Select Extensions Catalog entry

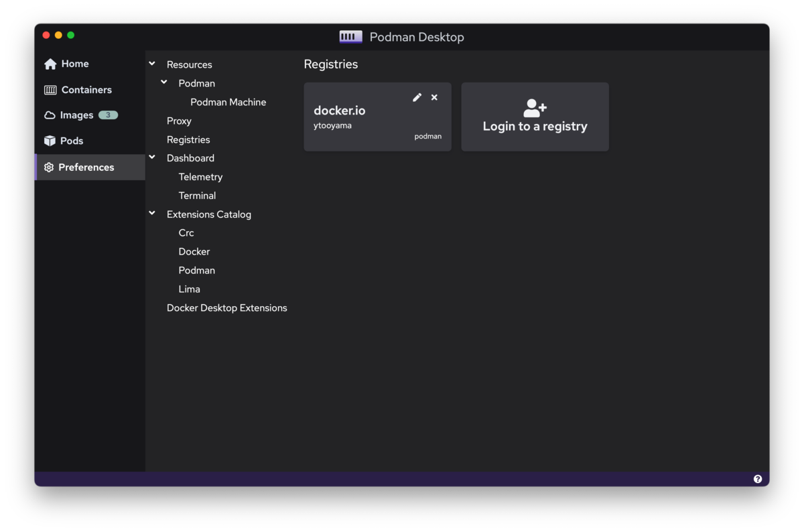click(209, 214)
